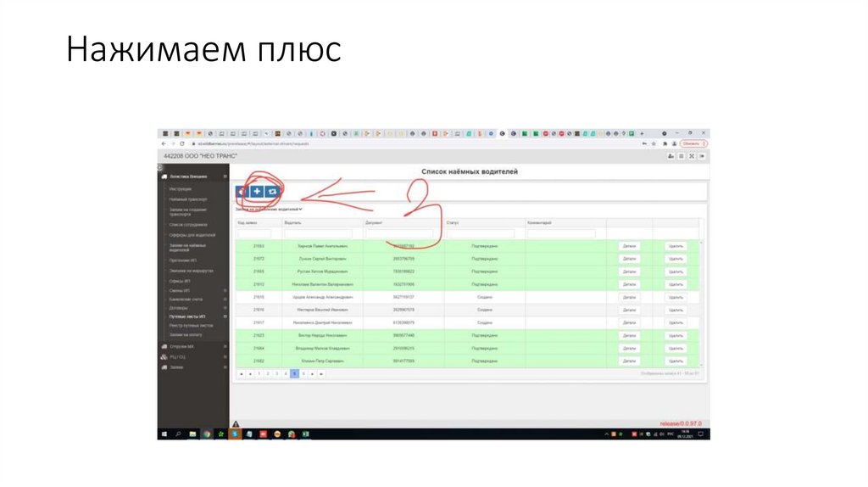This screenshot has height=487, width=868.
Task: Expand the 'Путевые листы ИП' submenu arrow
Action: pyautogui.click(x=225, y=316)
